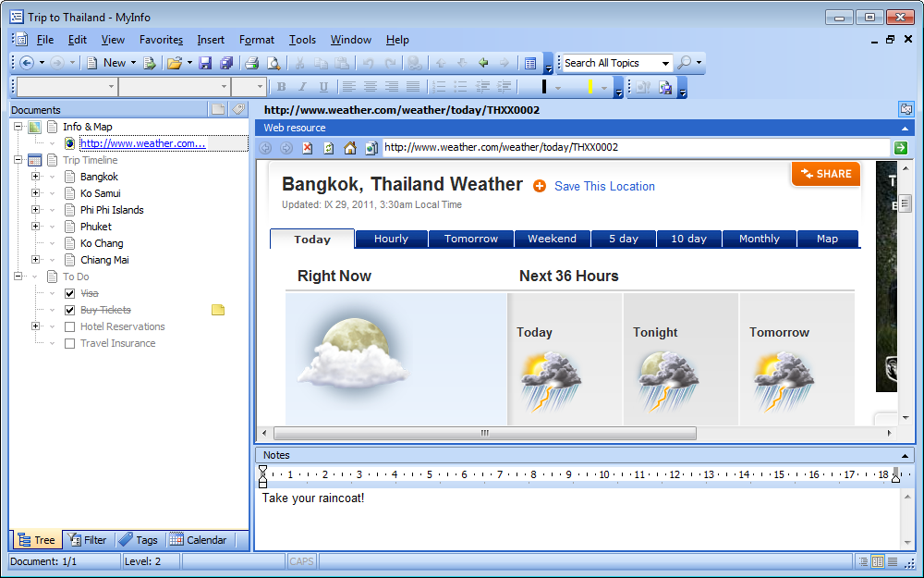The height and width of the screenshot is (578, 924).
Task: Collapse the Web resource panel
Action: coord(905,128)
